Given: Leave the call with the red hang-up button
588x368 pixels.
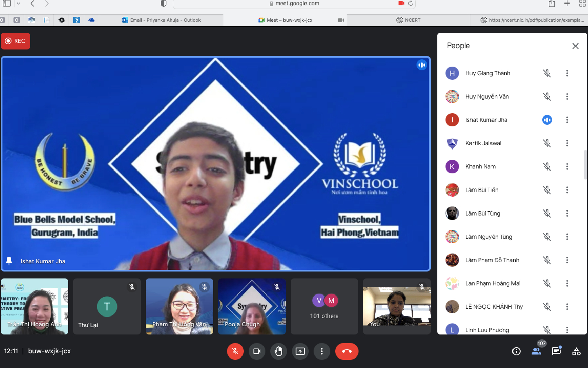Looking at the screenshot, I should coord(347,351).
